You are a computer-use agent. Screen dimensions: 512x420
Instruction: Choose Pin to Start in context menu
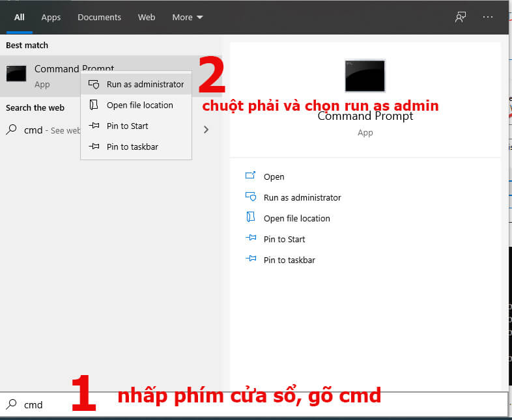pos(136,126)
